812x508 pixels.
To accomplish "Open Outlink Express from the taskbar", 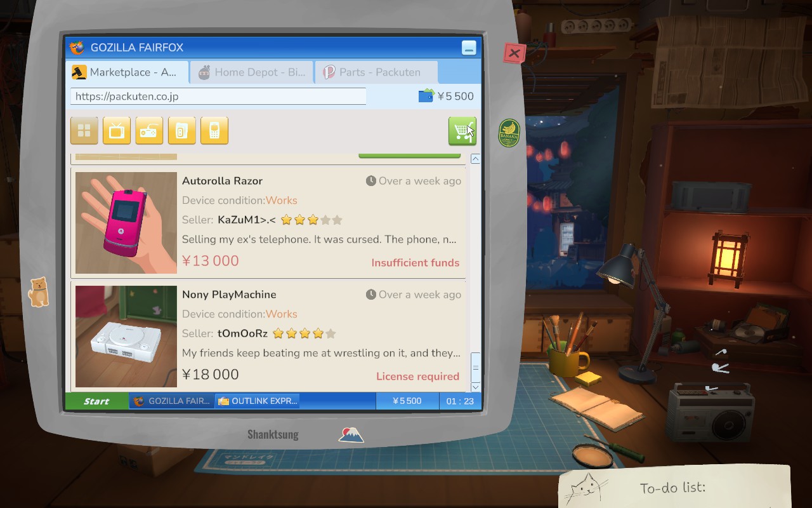I will (257, 401).
